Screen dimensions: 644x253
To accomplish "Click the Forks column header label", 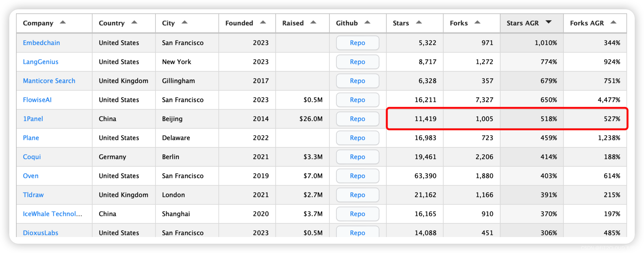I will [x=459, y=23].
